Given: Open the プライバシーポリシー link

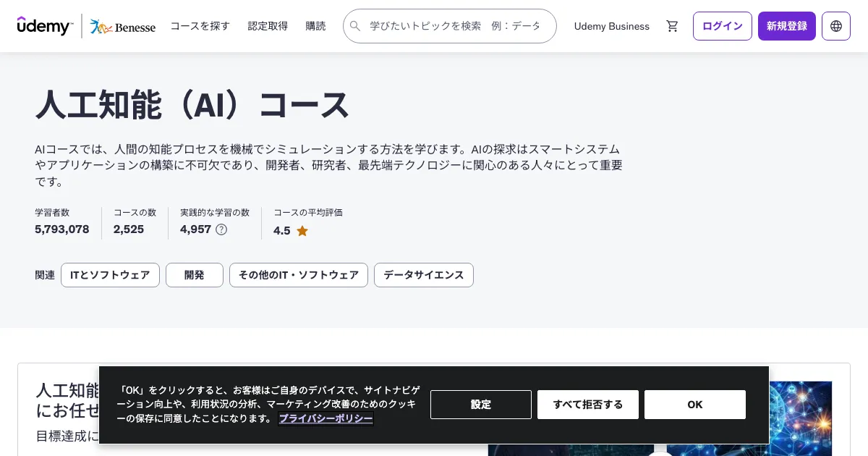Looking at the screenshot, I should [x=326, y=418].
